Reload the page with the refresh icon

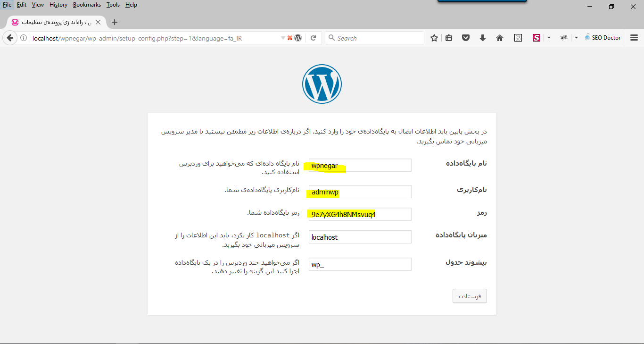point(313,38)
